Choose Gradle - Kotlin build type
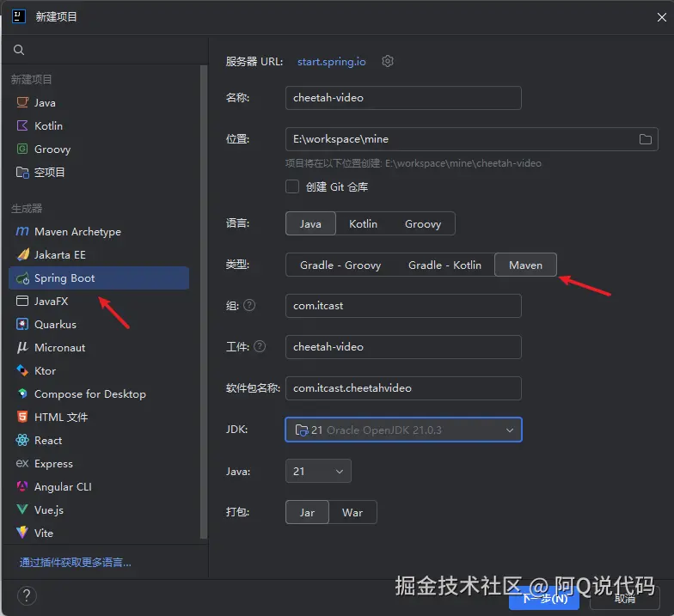The height and width of the screenshot is (616, 674). pos(444,265)
